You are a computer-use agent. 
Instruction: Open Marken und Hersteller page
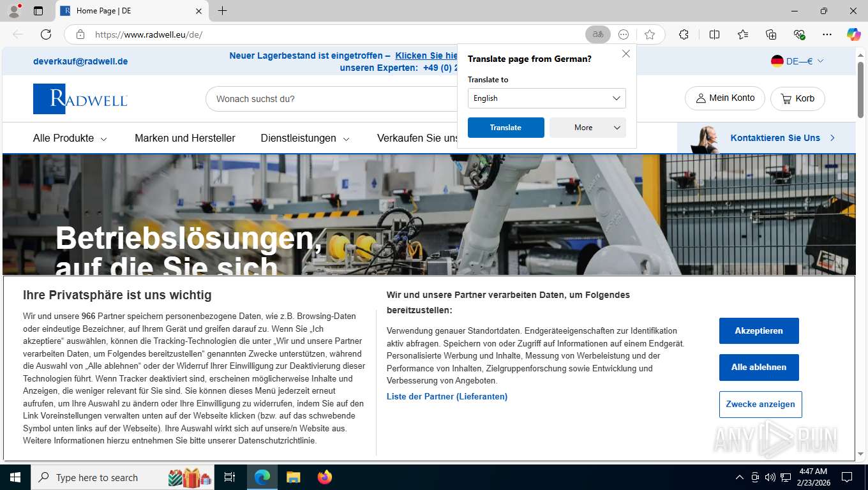click(x=185, y=138)
